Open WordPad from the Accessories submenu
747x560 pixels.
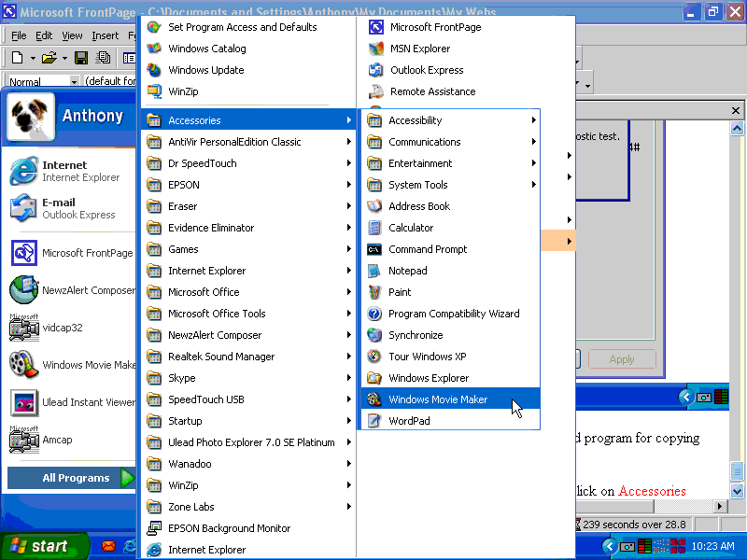[450, 421]
